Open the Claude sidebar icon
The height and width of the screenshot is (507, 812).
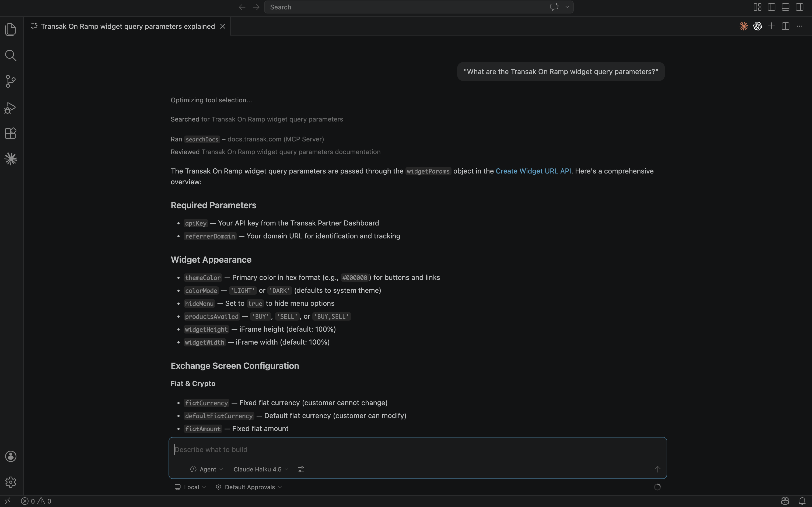click(11, 159)
